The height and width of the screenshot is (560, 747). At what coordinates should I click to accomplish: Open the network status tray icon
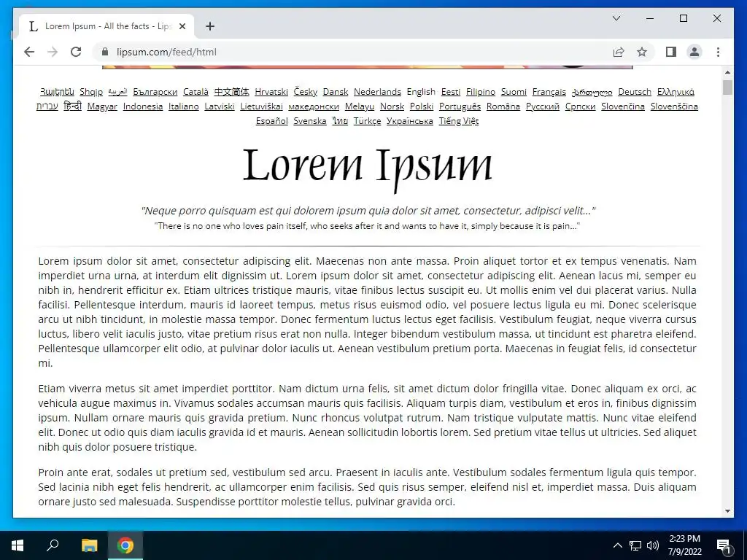pyautogui.click(x=635, y=545)
